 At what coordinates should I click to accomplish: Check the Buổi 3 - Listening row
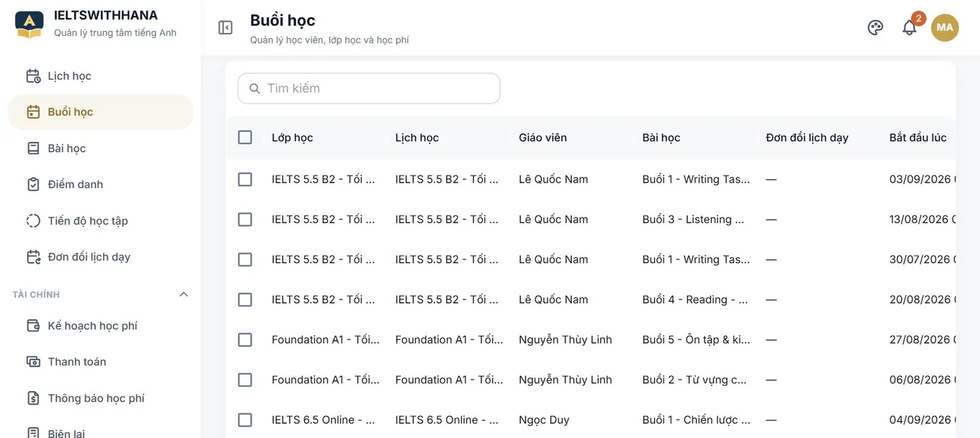245,219
